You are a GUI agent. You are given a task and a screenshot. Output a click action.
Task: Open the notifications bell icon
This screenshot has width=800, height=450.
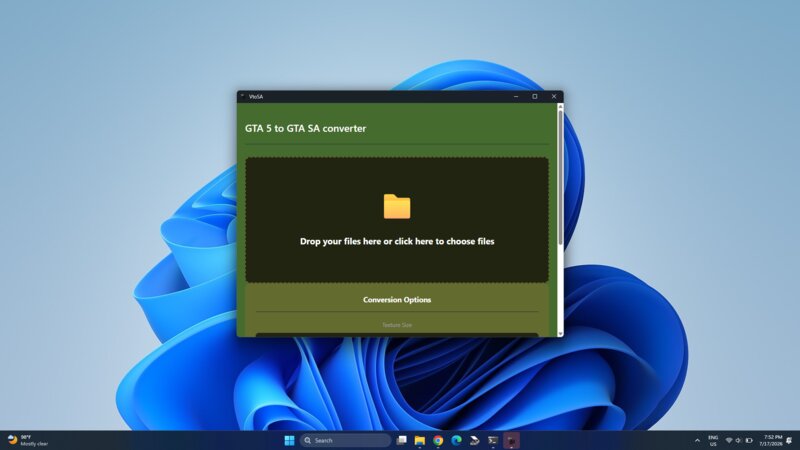coord(789,440)
